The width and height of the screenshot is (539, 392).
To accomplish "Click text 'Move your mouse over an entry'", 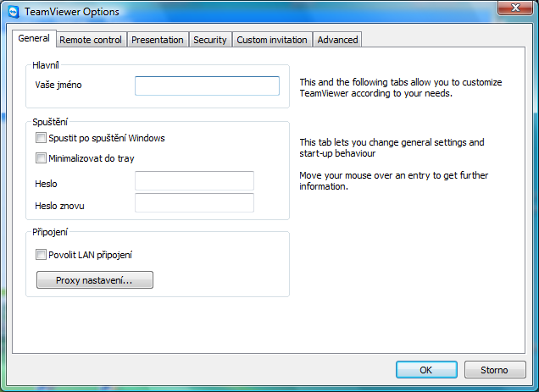I will click(364, 175).
